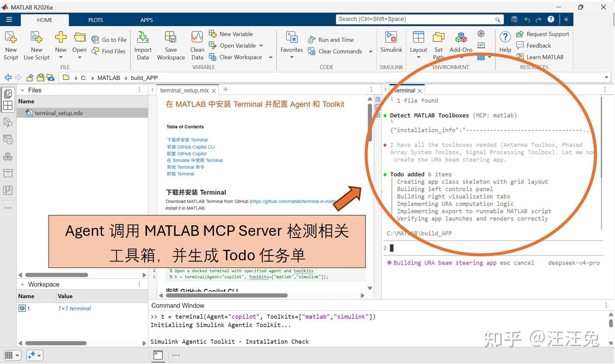This screenshot has height=364, width=615.
Task: Jump to '卸载 Terminal' section link
Action: point(180,174)
